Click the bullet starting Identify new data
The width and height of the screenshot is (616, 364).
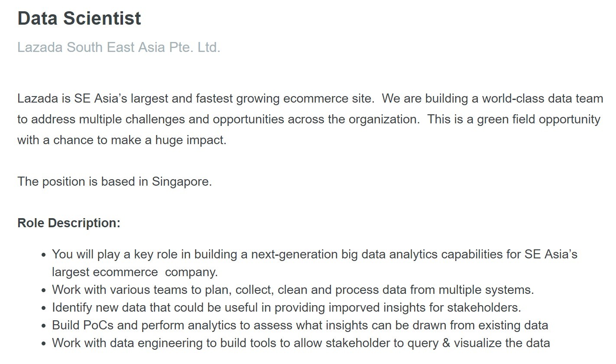click(286, 307)
